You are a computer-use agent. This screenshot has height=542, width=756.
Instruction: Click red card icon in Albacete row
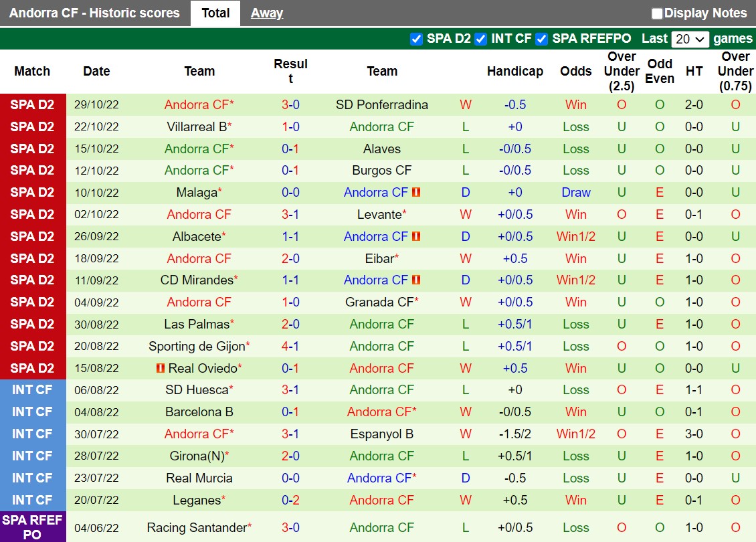tap(416, 236)
